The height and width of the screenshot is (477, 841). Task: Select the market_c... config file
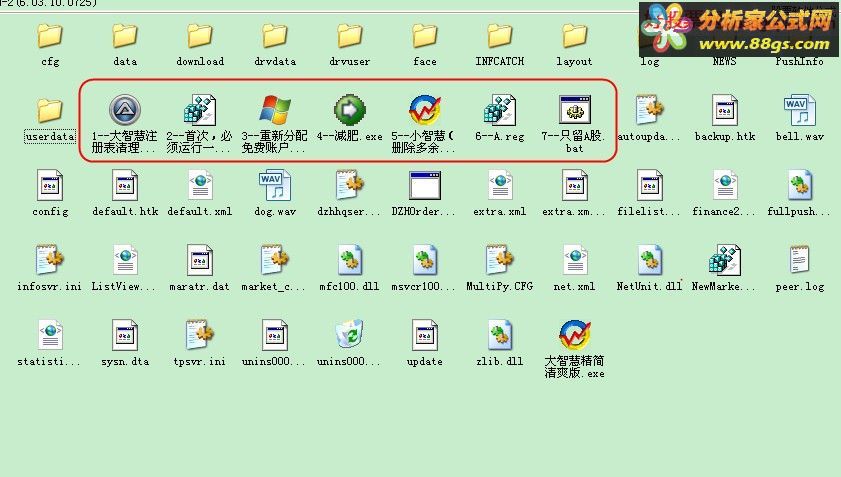point(275,260)
